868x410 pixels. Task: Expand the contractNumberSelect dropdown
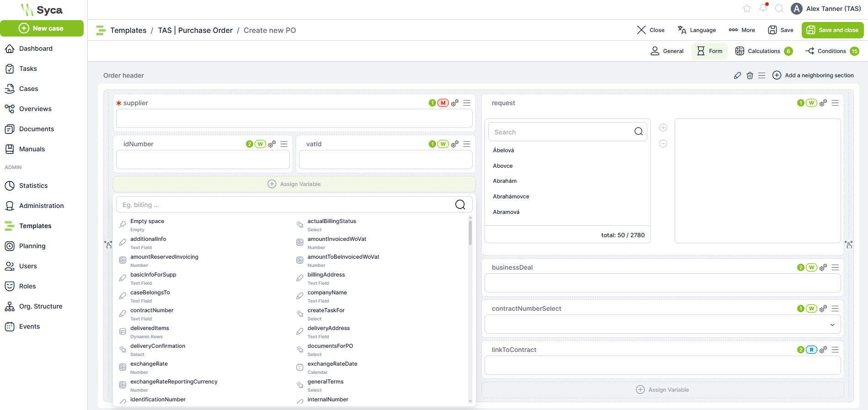(x=832, y=325)
